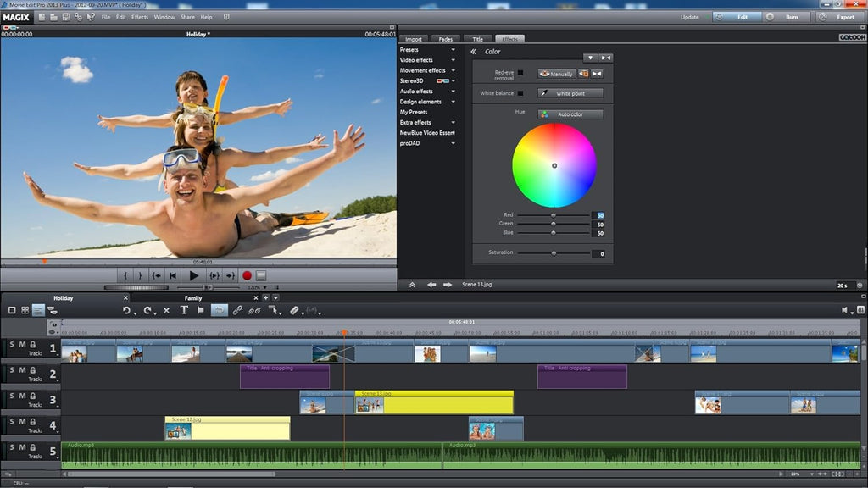Lock track 2 with padlock icon
The image size is (868, 488).
33,370
